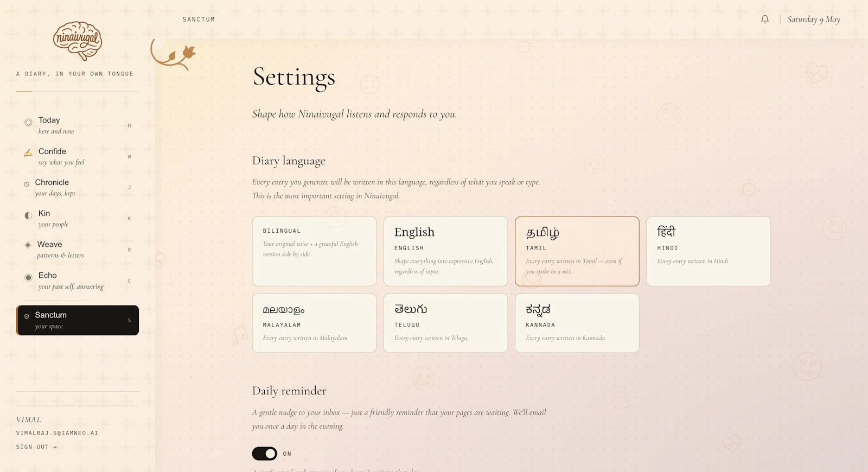
Task: Open notifications bell icon
Action: [765, 20]
